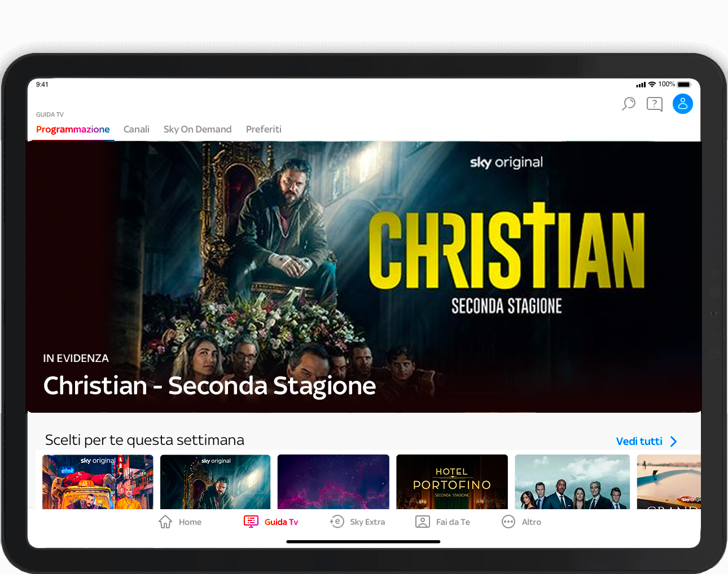Open the Christian thumbnail in the weekly picks
The height and width of the screenshot is (574, 728).
[x=216, y=482]
